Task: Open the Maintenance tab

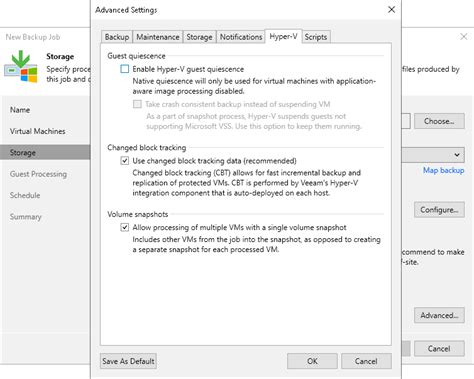Action: (x=158, y=37)
